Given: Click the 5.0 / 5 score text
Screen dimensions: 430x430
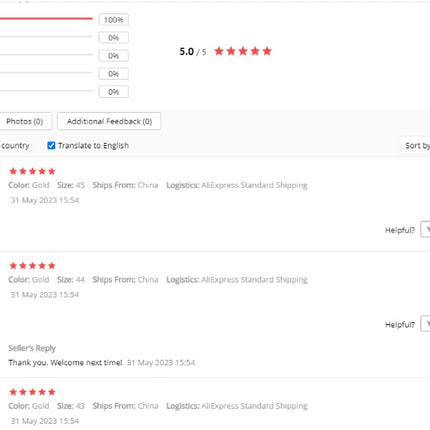Looking at the screenshot, I should [x=193, y=52].
